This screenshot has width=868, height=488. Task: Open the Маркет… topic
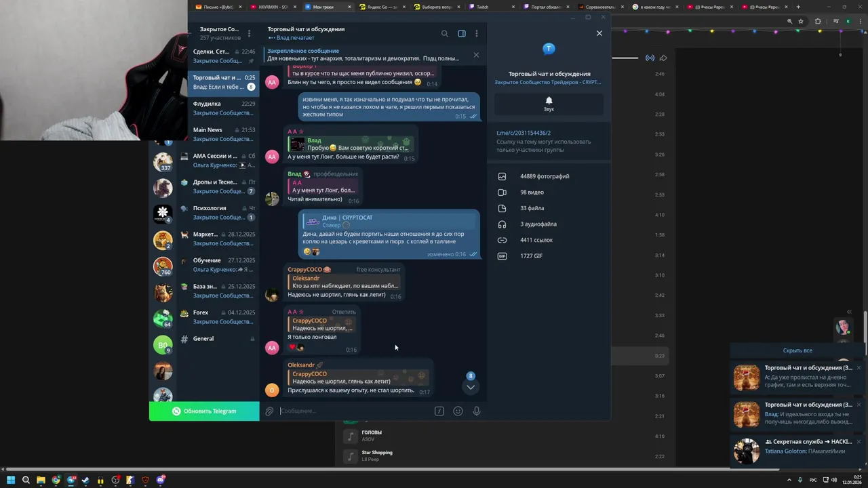pos(218,239)
